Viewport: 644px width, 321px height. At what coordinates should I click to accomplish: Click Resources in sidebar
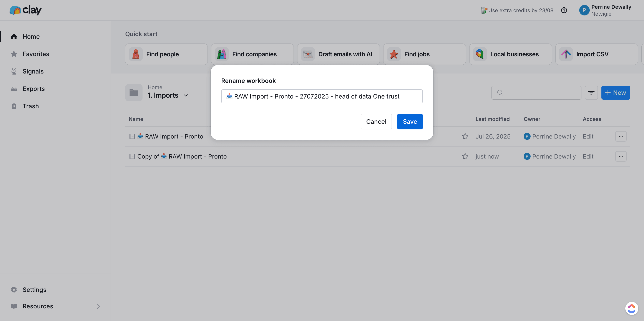point(38,306)
